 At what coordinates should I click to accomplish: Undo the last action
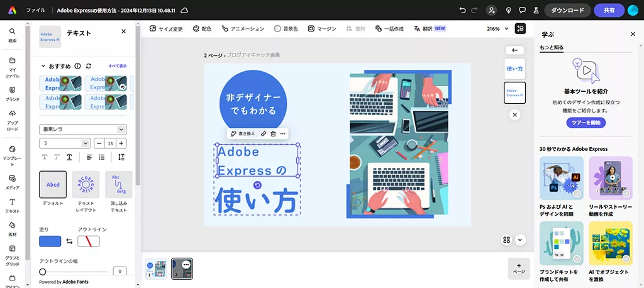coord(463,10)
